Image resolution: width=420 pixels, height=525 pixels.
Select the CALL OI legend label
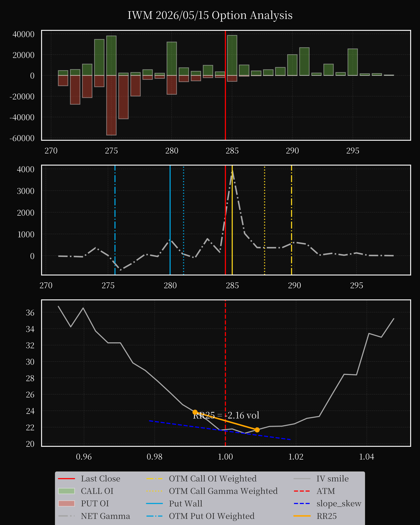[97, 491]
